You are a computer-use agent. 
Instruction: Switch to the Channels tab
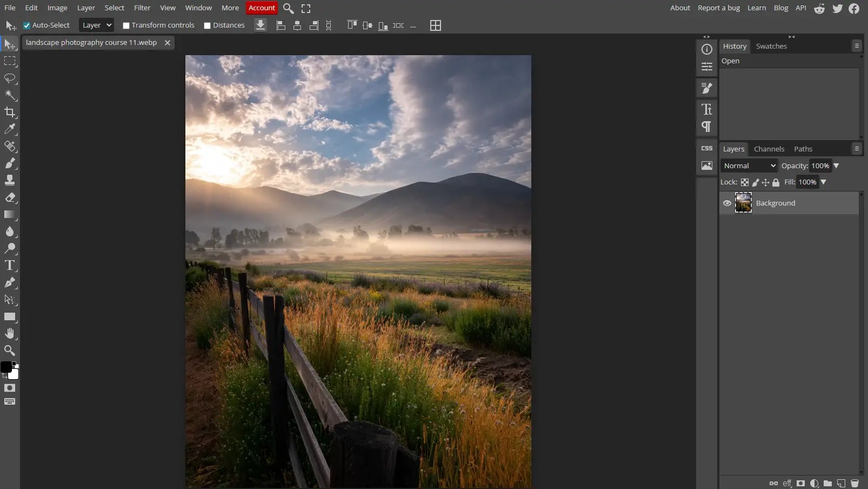(769, 149)
